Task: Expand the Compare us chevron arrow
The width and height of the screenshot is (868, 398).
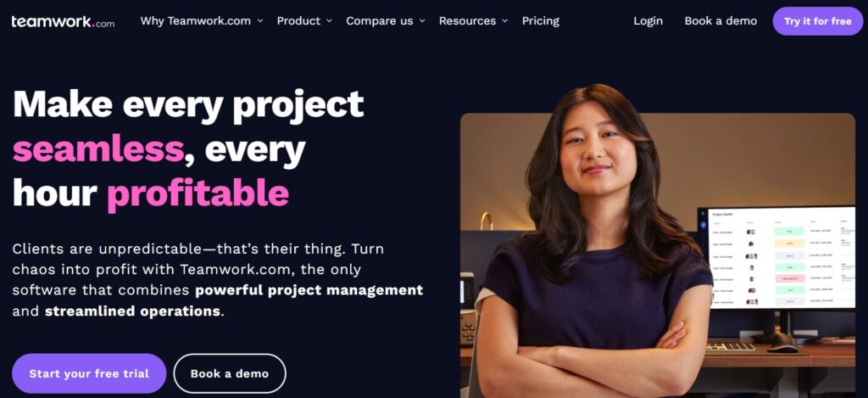Action: click(422, 21)
